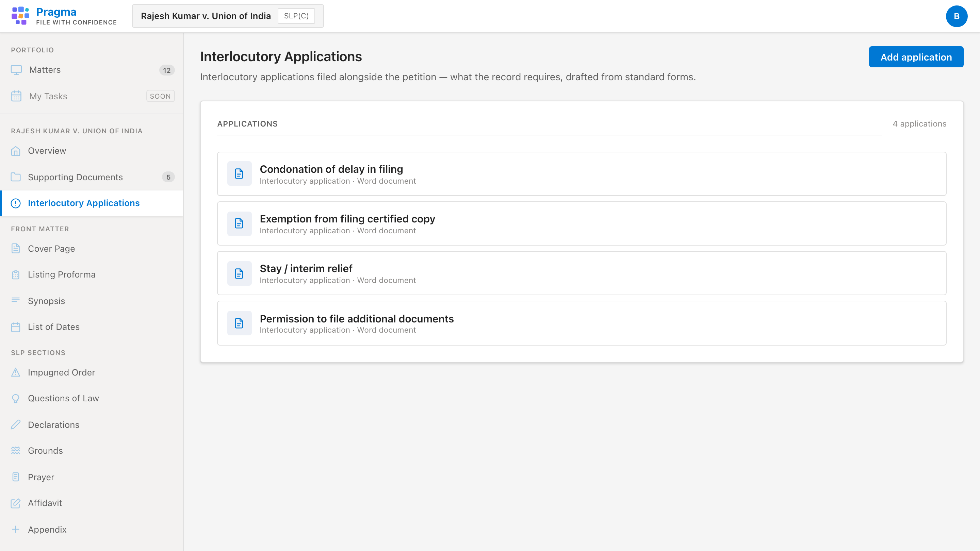
Task: Open My Tasks in the sidebar
Action: pyautogui.click(x=92, y=96)
